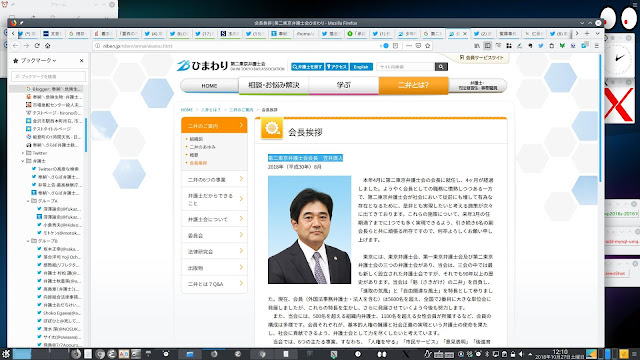The width and height of the screenshot is (640, 360).
Task: Open the 学ぶ navigation tab
Action: tap(344, 85)
